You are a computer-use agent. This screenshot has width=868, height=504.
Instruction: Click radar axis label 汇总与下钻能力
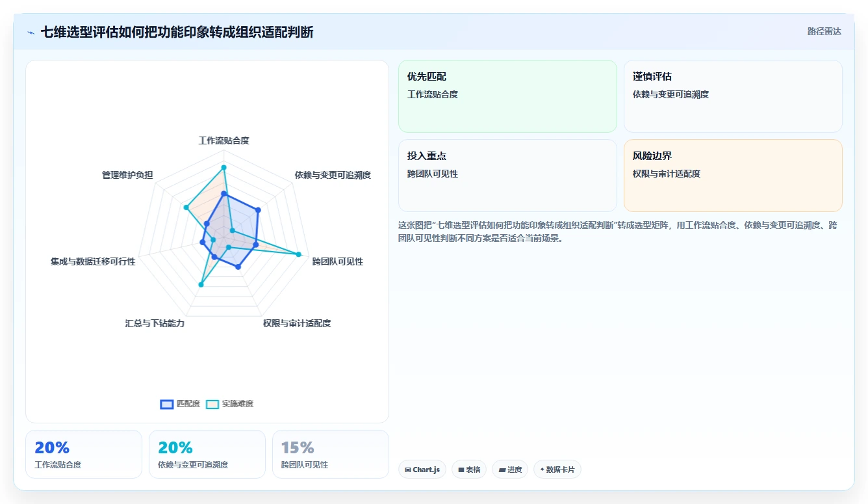point(155,323)
